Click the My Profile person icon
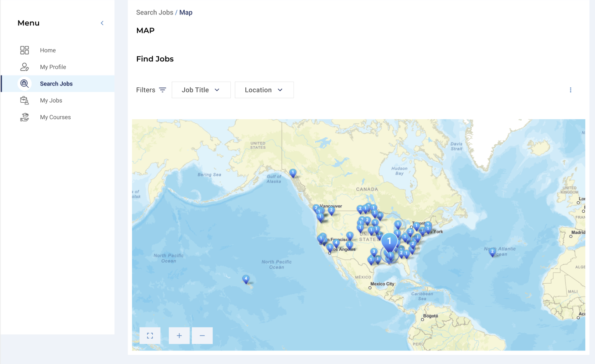Image resolution: width=595 pixels, height=364 pixels. 25,67
